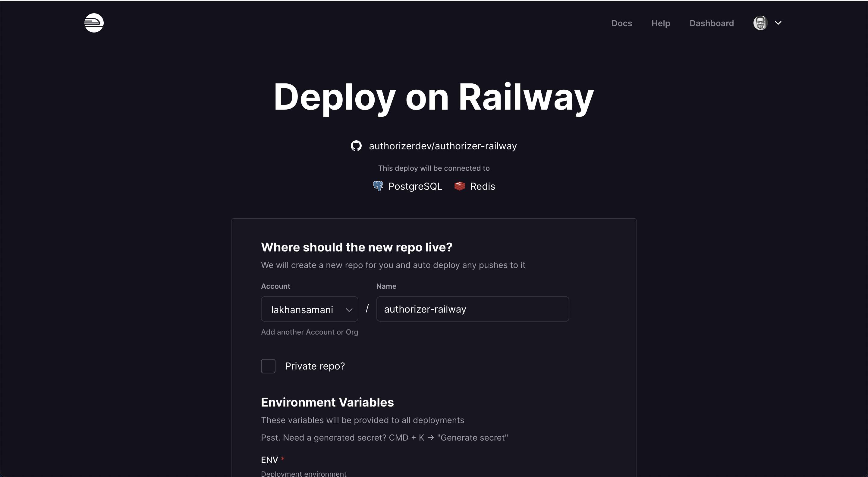
Task: Open the Dashboard page
Action: (712, 23)
